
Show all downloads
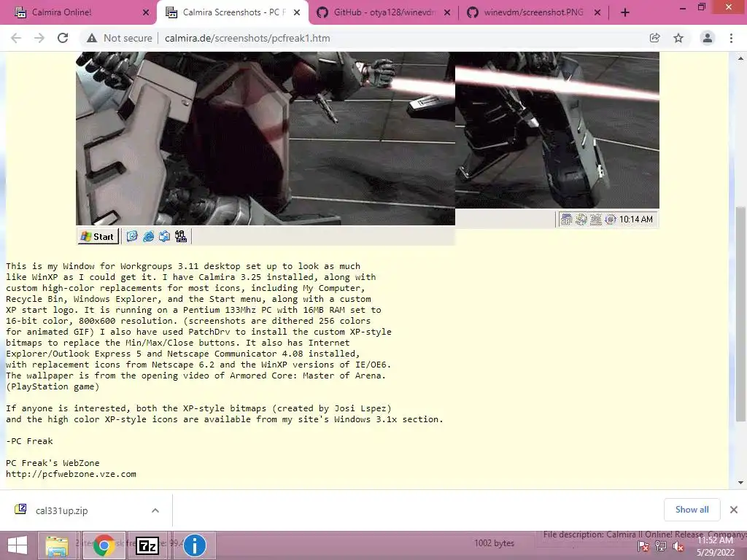[692, 510]
